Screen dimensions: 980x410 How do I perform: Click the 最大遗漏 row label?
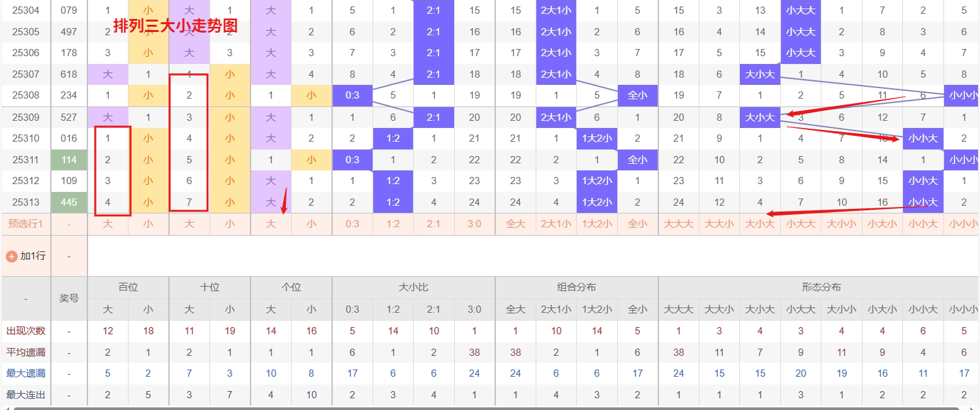coord(26,373)
